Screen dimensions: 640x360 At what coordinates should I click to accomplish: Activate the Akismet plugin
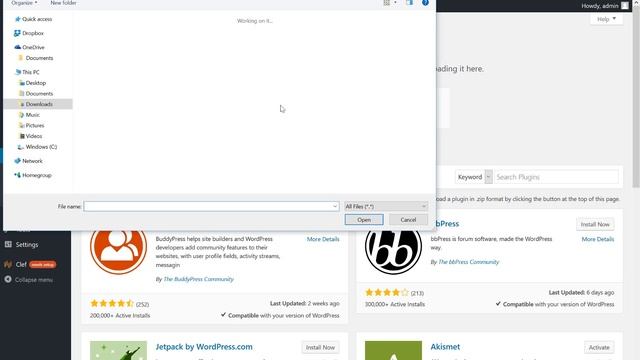[x=599, y=347]
